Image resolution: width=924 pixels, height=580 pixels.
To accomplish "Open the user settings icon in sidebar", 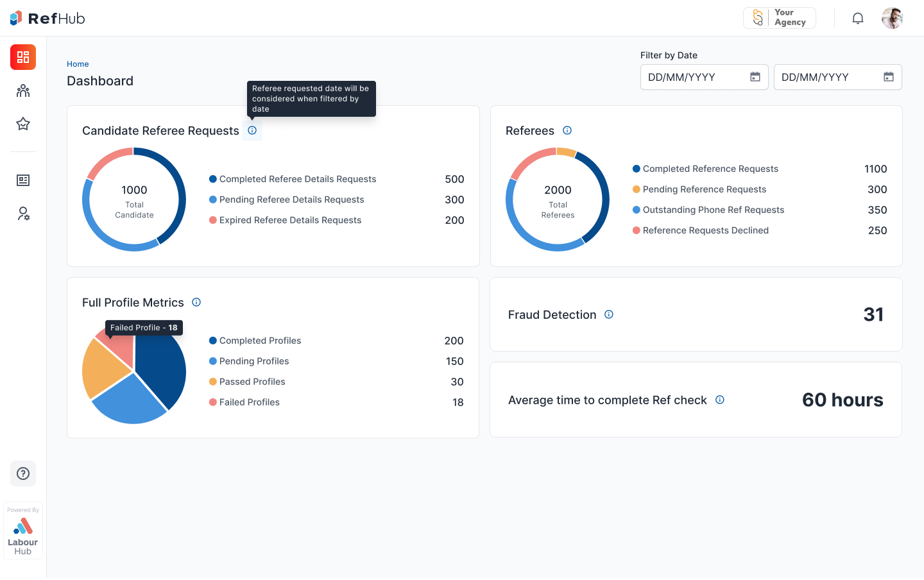I will (23, 214).
